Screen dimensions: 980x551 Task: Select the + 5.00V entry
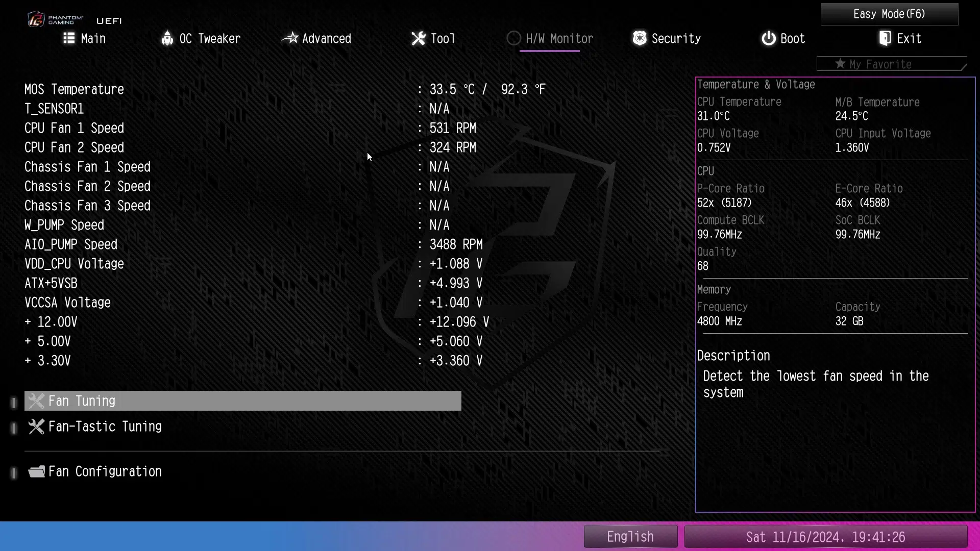tap(254, 341)
